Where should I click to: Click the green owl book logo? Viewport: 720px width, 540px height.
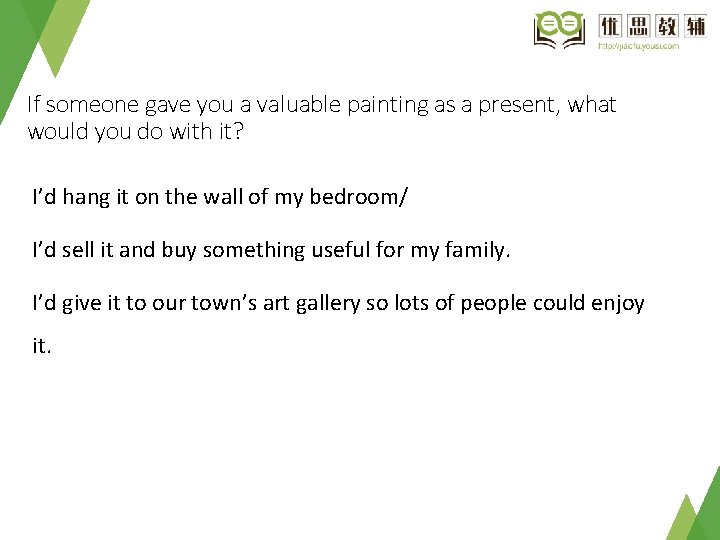(559, 29)
